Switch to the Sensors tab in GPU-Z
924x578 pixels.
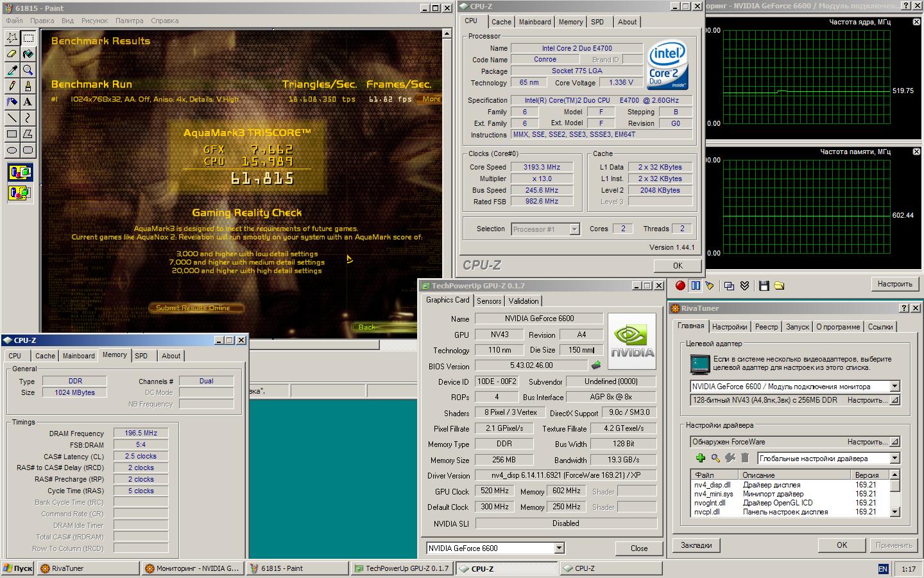pos(489,301)
